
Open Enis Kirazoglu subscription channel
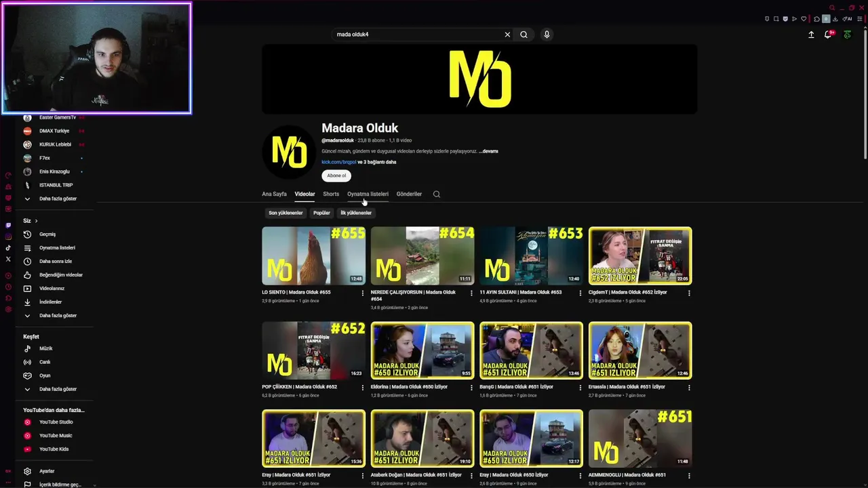pyautogui.click(x=53, y=171)
